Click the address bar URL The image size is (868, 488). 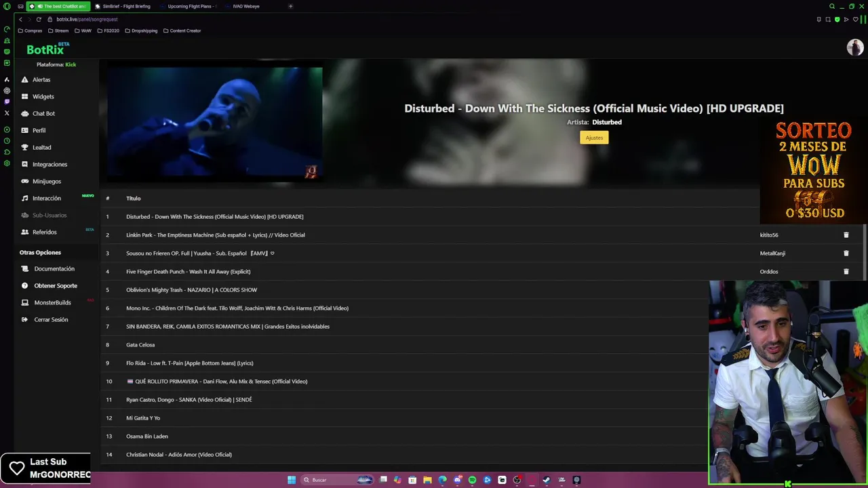pos(87,19)
